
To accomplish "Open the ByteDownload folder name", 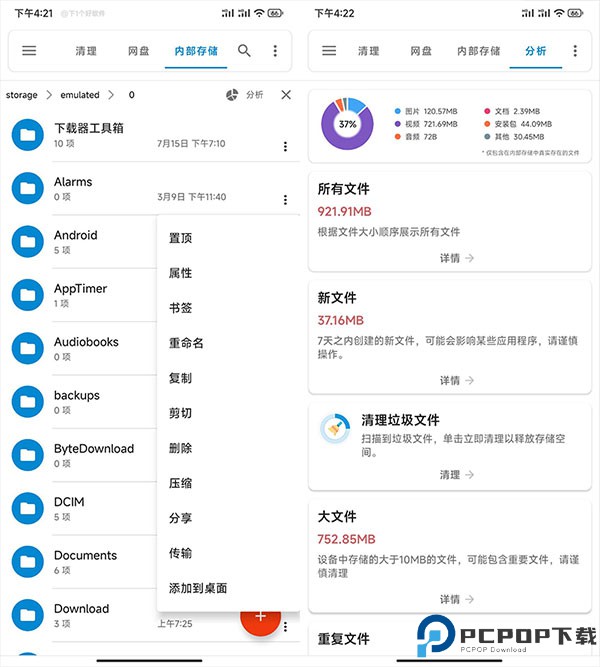I will click(94, 448).
